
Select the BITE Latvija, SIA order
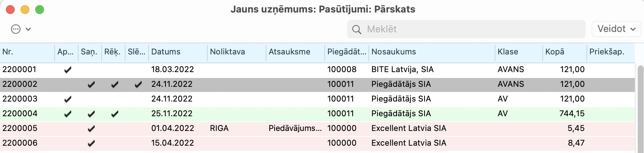click(402, 70)
